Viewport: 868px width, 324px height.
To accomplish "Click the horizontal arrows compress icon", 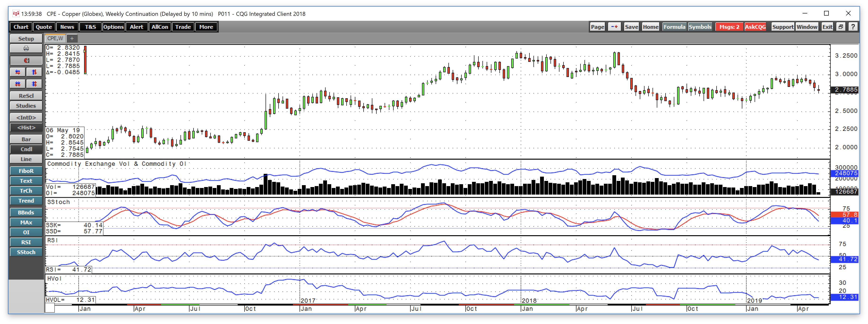I will click(18, 72).
